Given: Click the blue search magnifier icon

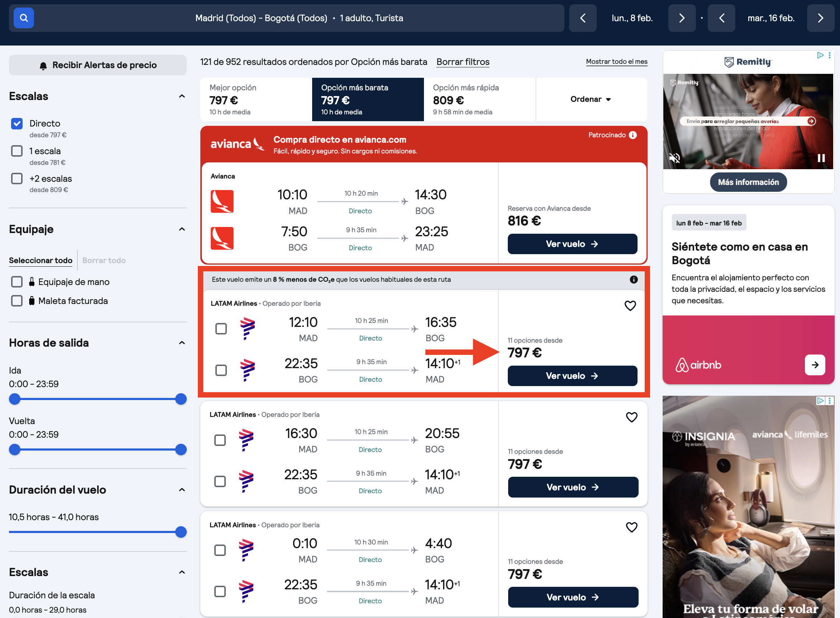Looking at the screenshot, I should pos(24,18).
